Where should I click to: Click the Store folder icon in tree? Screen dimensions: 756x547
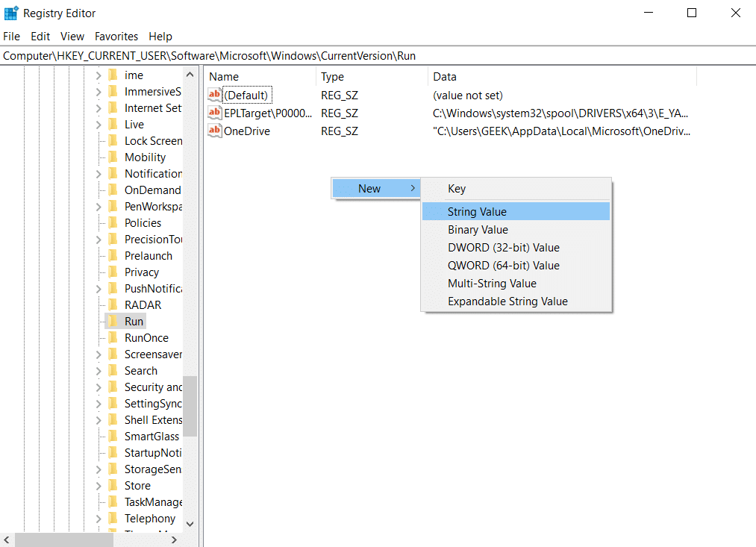click(x=113, y=485)
